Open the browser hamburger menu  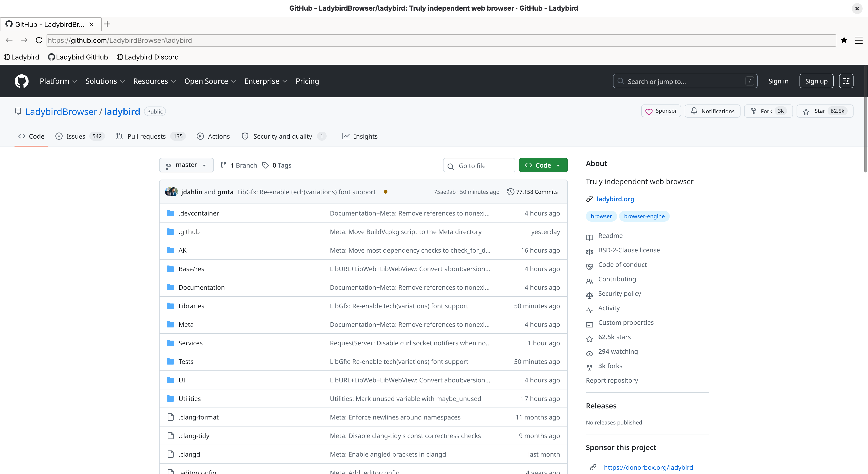pyautogui.click(x=859, y=40)
